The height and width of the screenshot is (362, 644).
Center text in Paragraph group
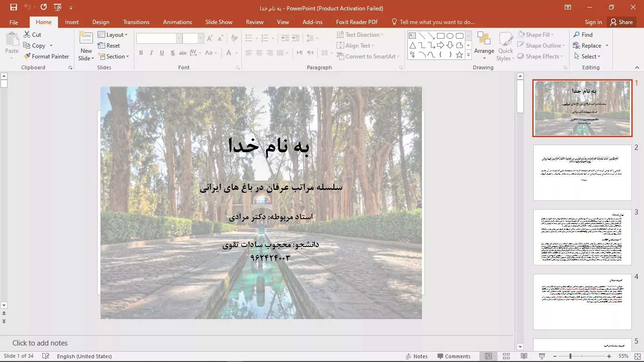[259, 53]
